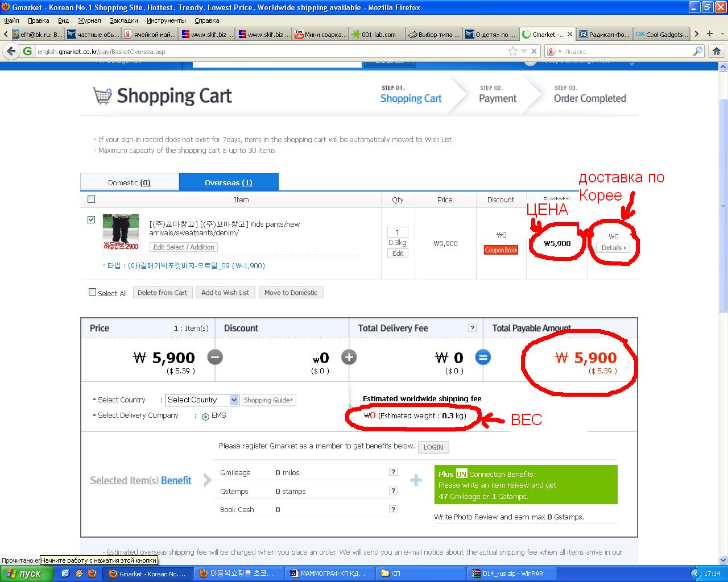Open the Shopping Guide button
The width and height of the screenshot is (728, 582).
[268, 400]
